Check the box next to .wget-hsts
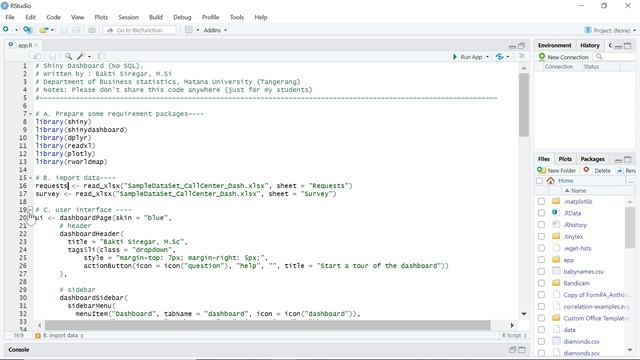This screenshot has height=360, width=640. tap(541, 248)
